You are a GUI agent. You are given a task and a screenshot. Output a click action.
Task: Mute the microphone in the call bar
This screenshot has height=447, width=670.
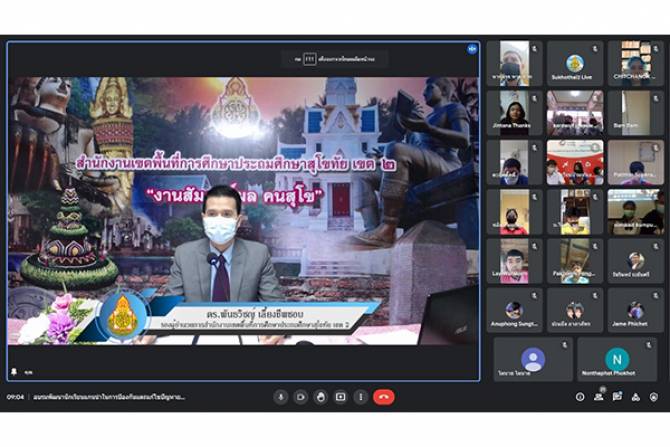(281, 397)
